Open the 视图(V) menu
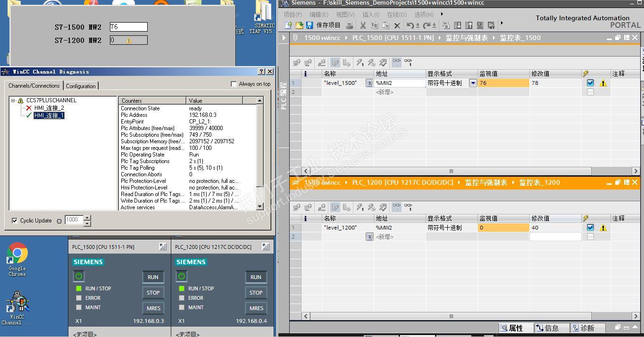 point(345,15)
